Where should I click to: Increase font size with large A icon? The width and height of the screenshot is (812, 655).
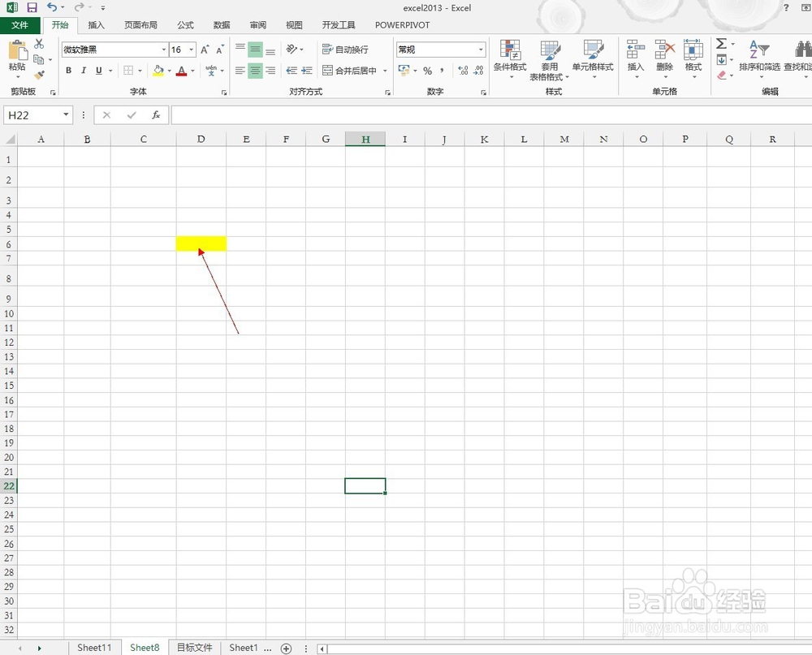[x=205, y=50]
